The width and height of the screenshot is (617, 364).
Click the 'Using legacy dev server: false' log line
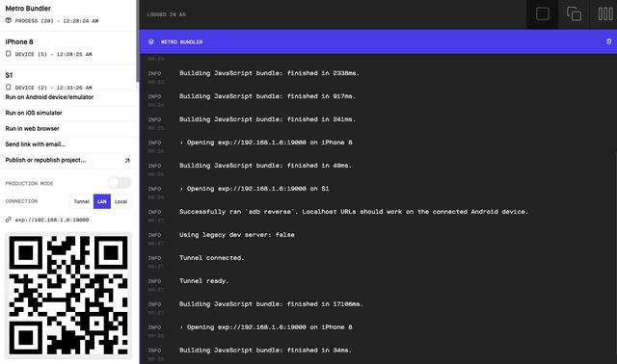pos(237,235)
